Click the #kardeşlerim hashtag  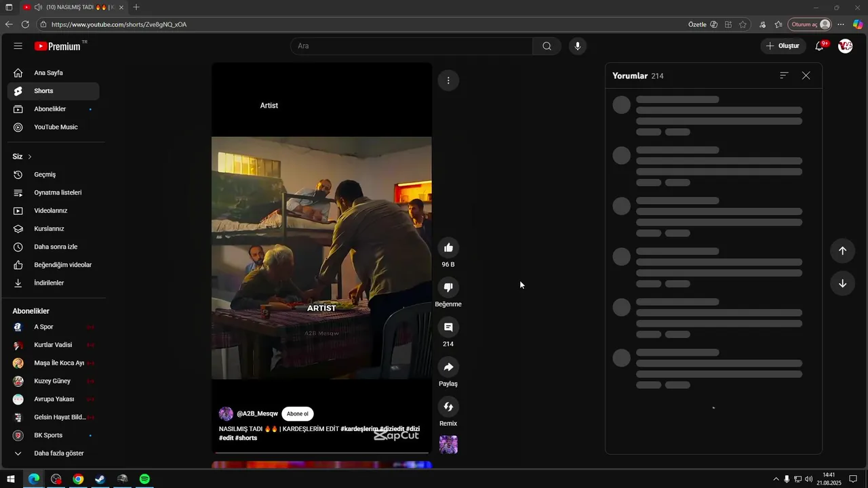tap(359, 429)
